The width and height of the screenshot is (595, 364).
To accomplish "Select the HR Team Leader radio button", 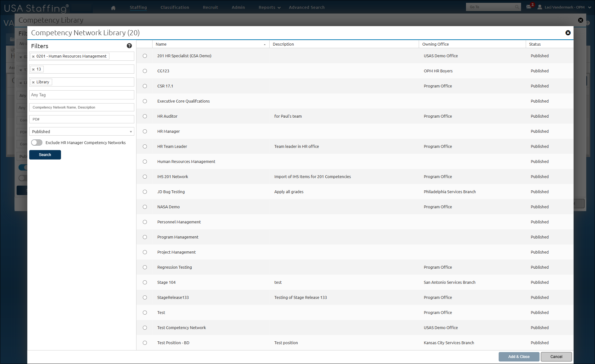I will [x=145, y=146].
